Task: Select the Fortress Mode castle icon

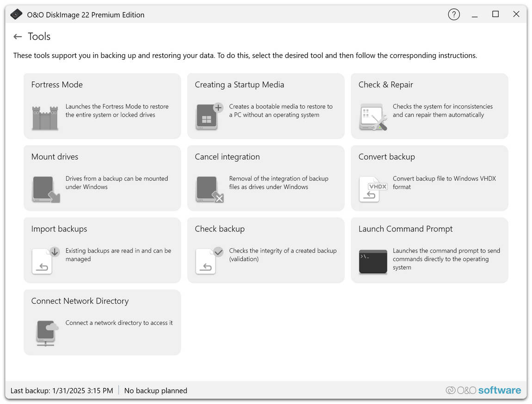Action: pyautogui.click(x=44, y=117)
